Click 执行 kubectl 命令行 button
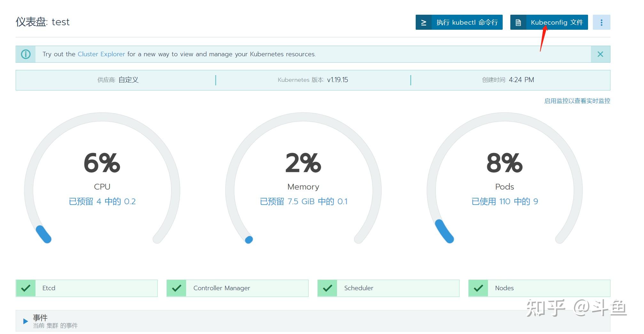644x334 pixels. (x=459, y=22)
